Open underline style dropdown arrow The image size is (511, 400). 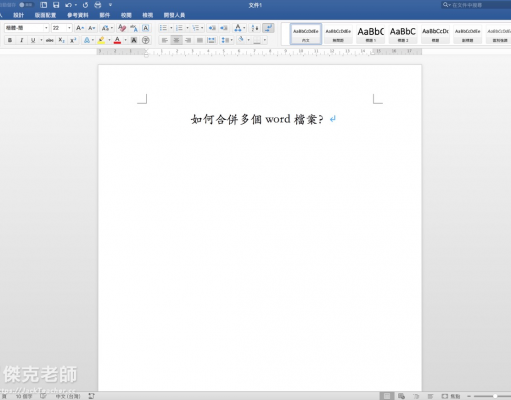[41, 40]
